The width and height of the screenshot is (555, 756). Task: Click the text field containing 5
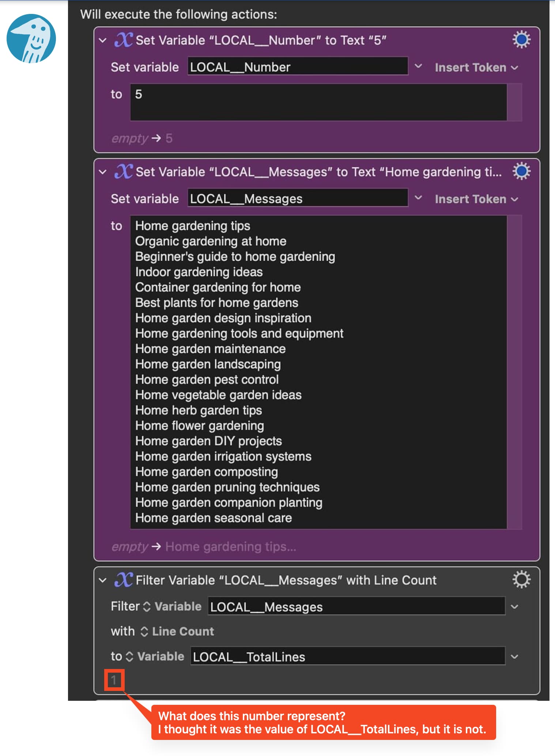coord(318,102)
